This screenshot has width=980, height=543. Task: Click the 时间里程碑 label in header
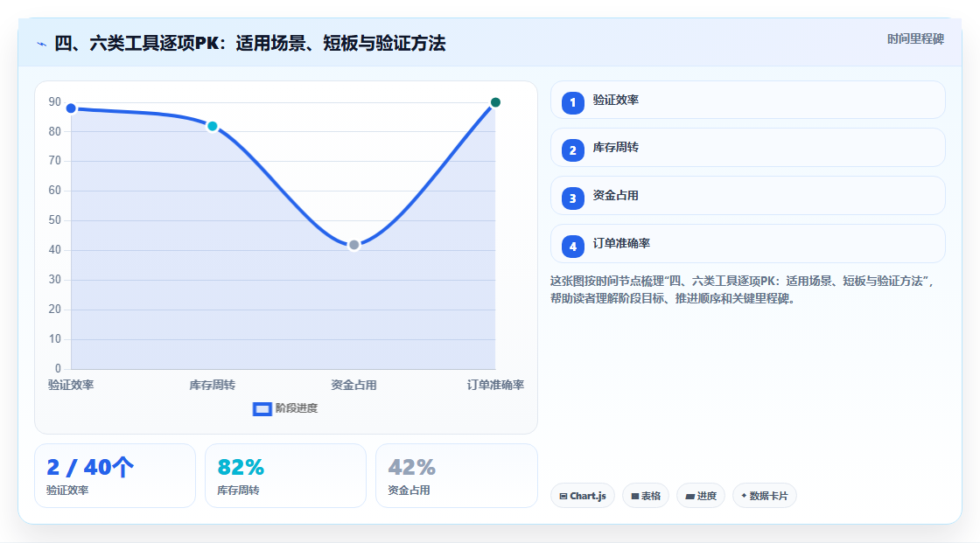(915, 38)
